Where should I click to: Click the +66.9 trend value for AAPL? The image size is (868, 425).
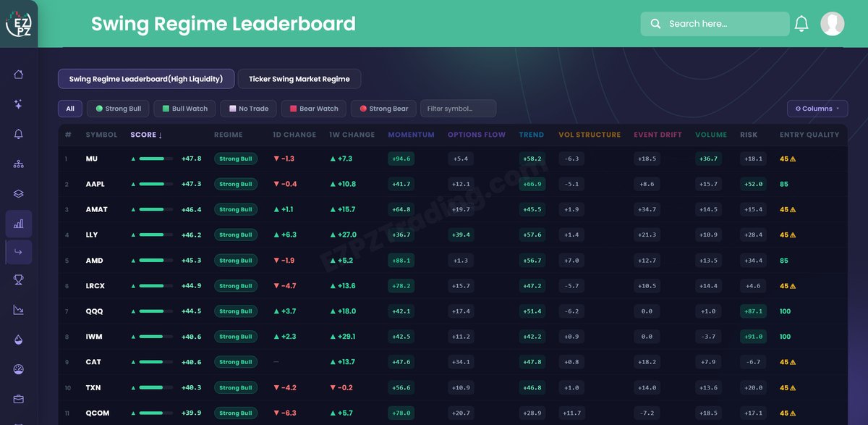[532, 184]
